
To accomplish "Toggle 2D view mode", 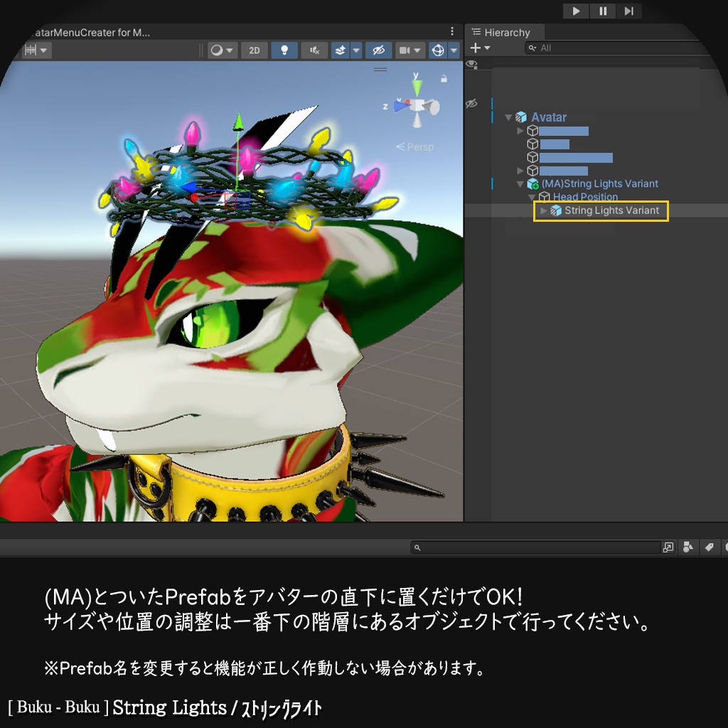I will pyautogui.click(x=254, y=50).
